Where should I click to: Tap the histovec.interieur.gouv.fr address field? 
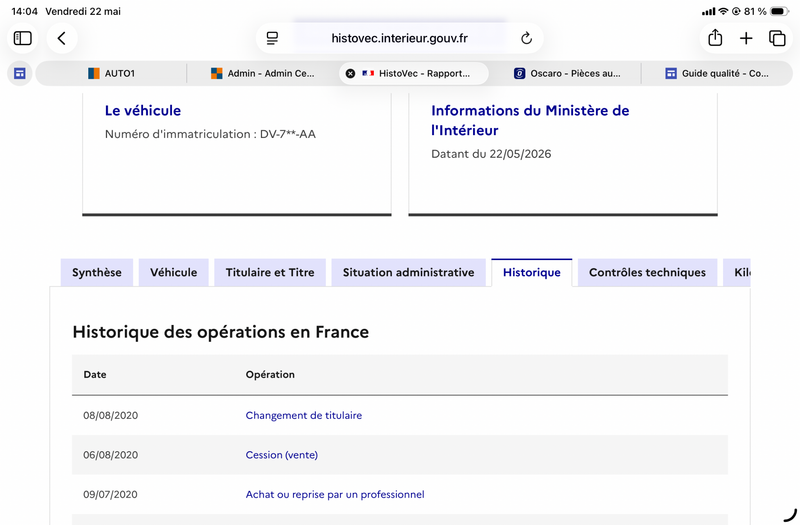click(399, 38)
